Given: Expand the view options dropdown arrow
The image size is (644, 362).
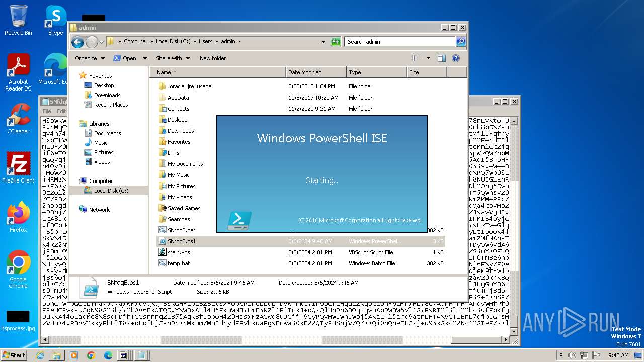Looking at the screenshot, I should click(x=428, y=58).
